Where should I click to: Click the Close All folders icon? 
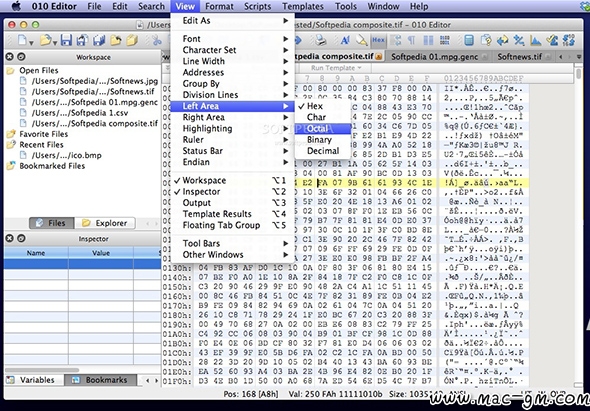(x=132, y=40)
